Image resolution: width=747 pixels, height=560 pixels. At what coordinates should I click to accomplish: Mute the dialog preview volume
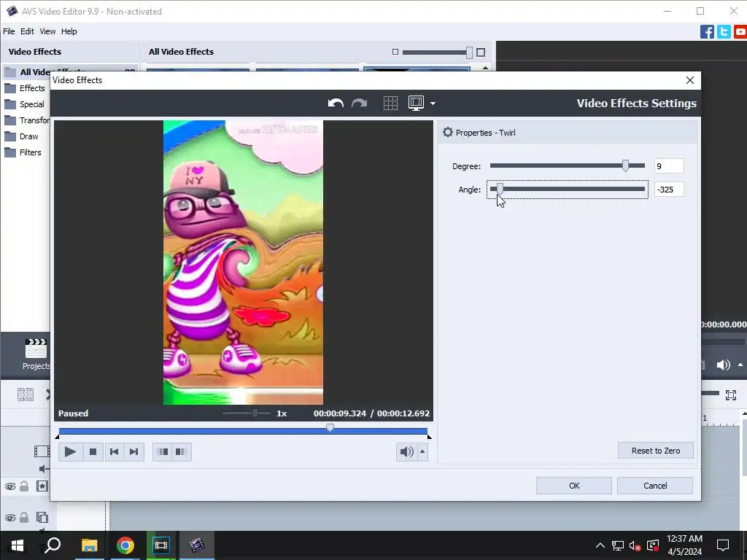tap(406, 452)
